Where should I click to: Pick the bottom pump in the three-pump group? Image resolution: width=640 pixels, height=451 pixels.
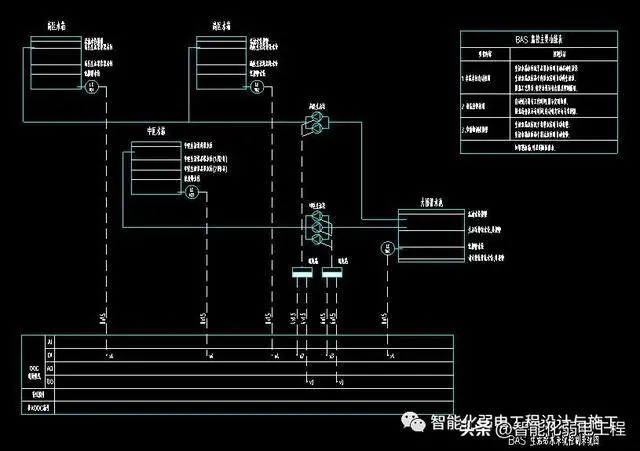click(317, 239)
